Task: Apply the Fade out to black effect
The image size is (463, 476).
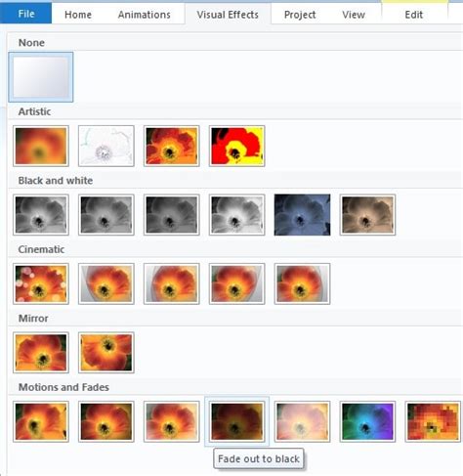Action: (237, 421)
